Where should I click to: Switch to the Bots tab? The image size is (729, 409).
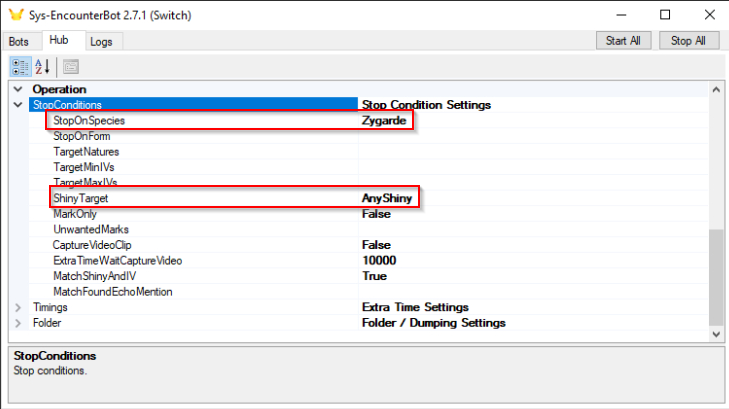19,42
